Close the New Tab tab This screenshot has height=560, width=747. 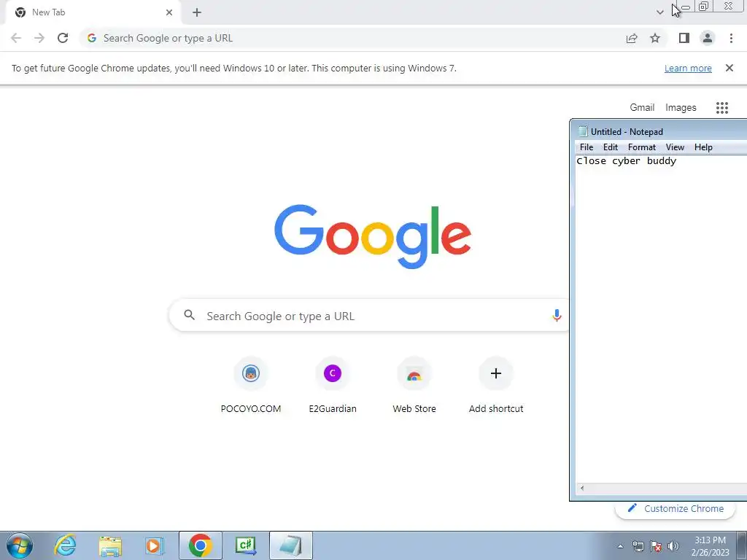[169, 12]
